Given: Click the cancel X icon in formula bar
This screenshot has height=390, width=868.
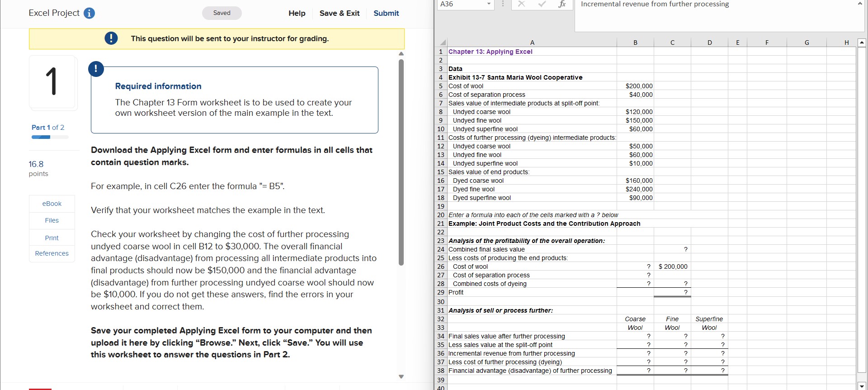Looking at the screenshot, I should click(521, 4).
